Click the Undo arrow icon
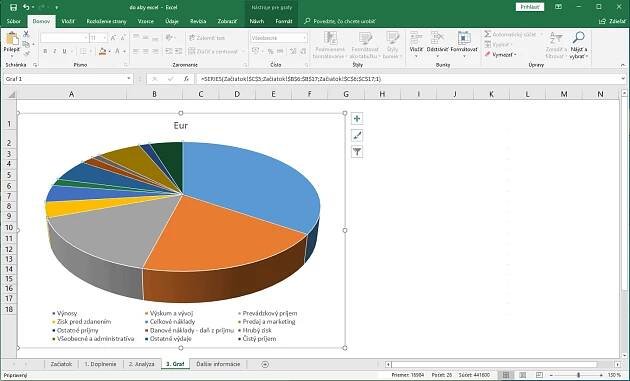 coord(26,7)
